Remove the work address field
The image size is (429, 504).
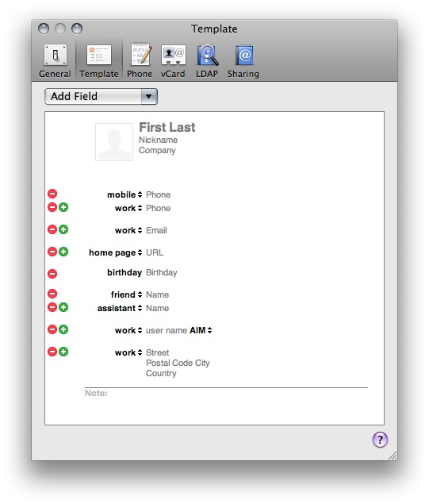pos(52,352)
